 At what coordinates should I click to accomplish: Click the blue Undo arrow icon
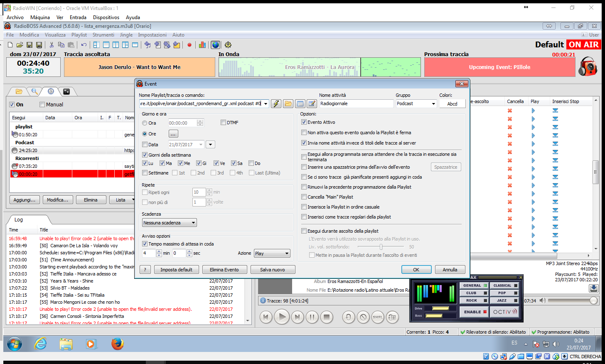[84, 45]
